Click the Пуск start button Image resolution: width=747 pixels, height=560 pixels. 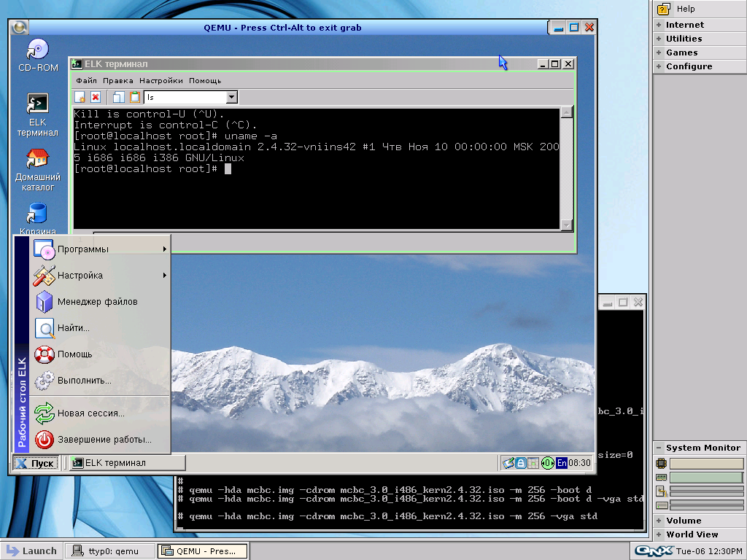36,463
